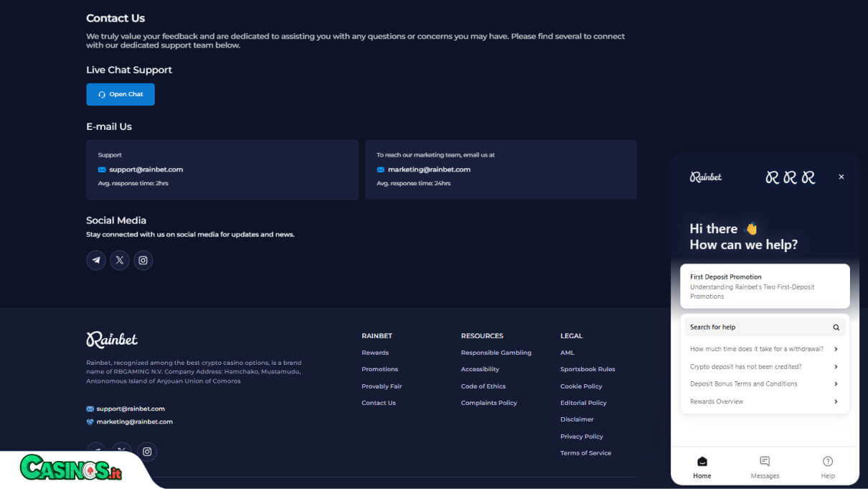Open the Responsible Gambling footer link
This screenshot has width=868, height=489.
click(x=496, y=353)
